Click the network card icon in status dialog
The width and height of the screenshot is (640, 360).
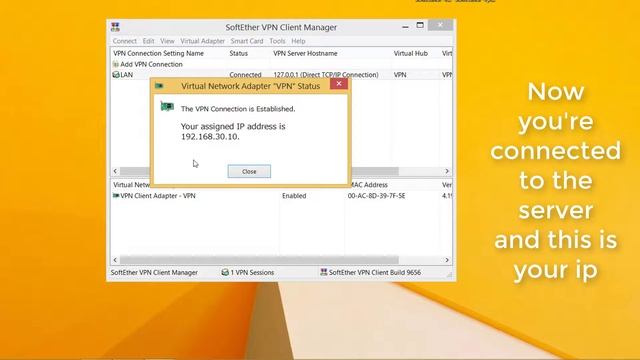click(167, 107)
